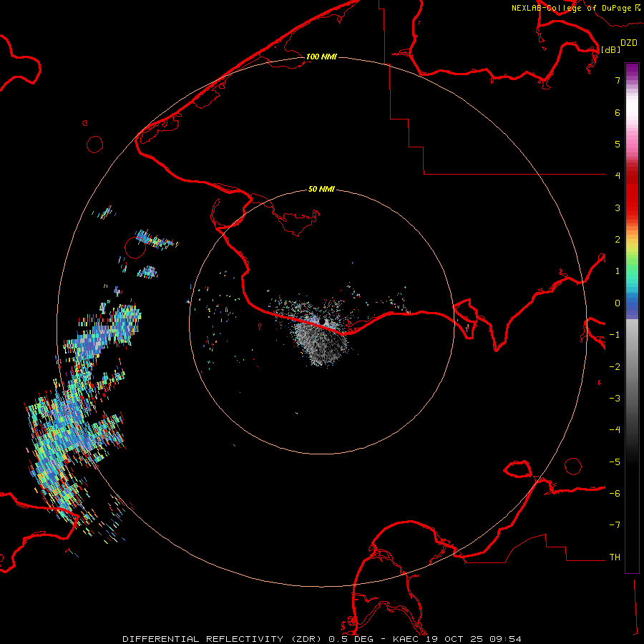
Task: Click the -5 value on color scale
Action: (615, 462)
